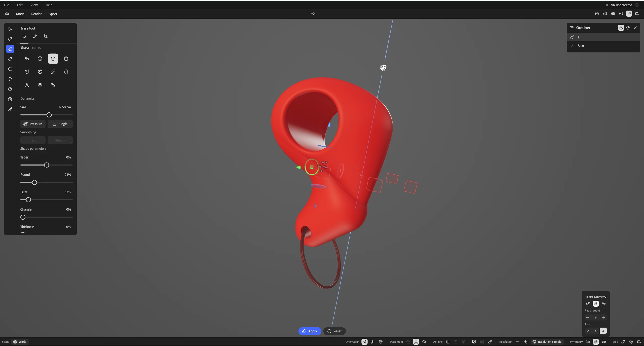Click the Reset button
Screen dimensions: 644x346
(x=334, y=331)
